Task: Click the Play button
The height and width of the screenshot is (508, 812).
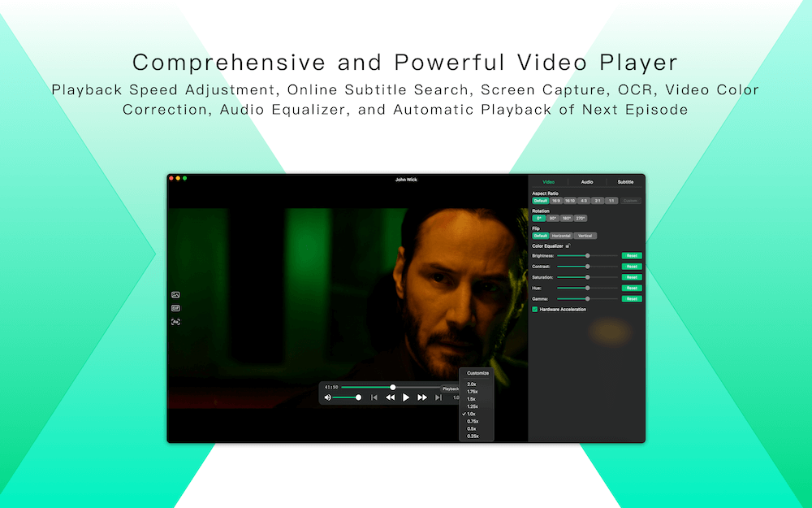Action: [x=406, y=397]
